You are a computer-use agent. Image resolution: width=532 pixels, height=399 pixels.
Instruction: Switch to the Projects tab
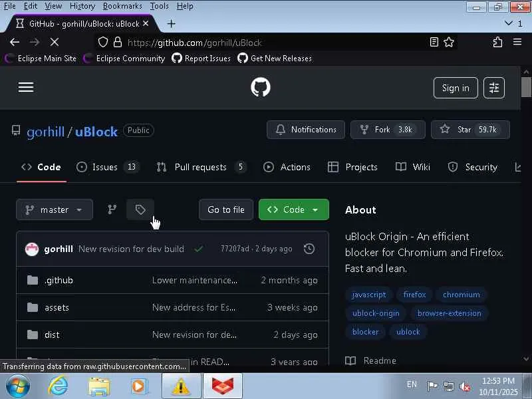[352, 167]
